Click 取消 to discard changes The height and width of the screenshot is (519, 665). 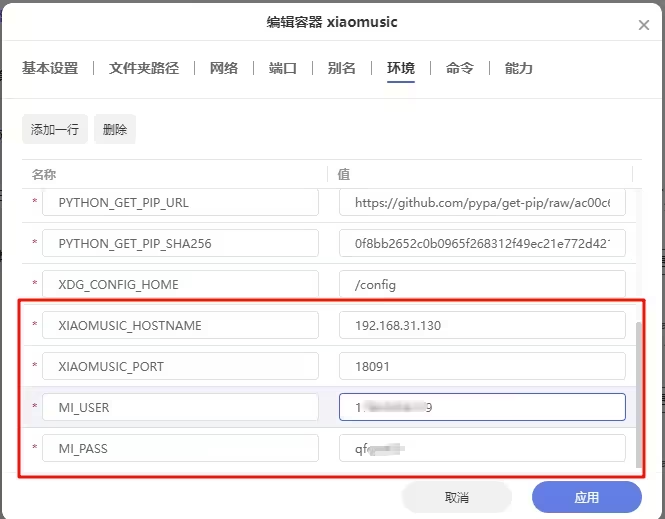click(x=457, y=497)
